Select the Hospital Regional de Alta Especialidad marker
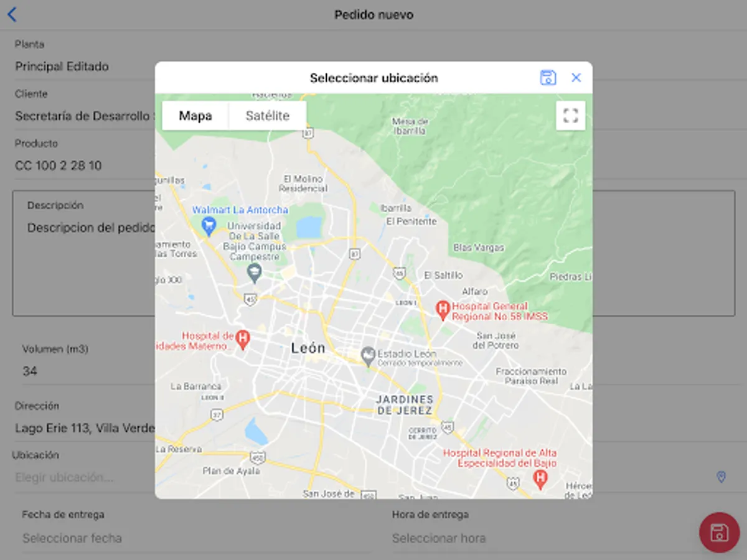The width and height of the screenshot is (747, 560). click(x=541, y=478)
